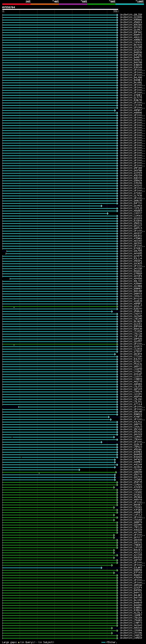Click the orange ~40% identity legend segment

pyautogui.click(x=45, y=4)
